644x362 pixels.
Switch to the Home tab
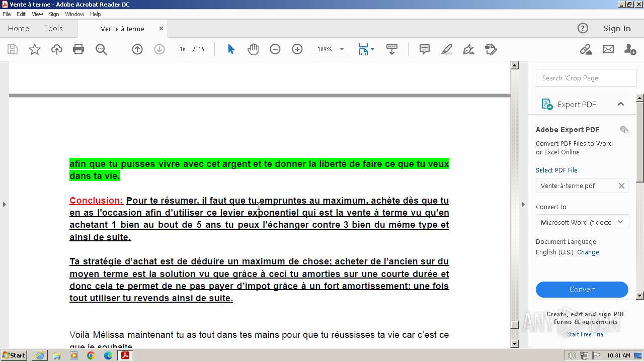(x=19, y=29)
